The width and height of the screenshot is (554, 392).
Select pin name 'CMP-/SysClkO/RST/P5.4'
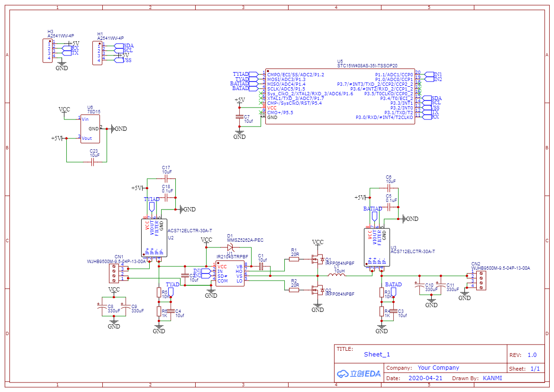(294, 103)
